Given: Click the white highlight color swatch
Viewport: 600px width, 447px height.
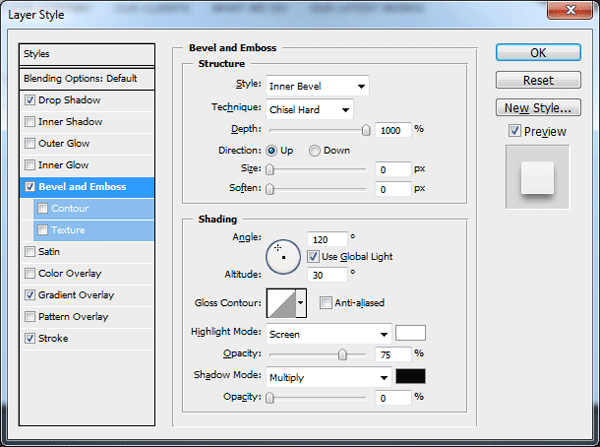Looking at the screenshot, I should pyautogui.click(x=411, y=333).
